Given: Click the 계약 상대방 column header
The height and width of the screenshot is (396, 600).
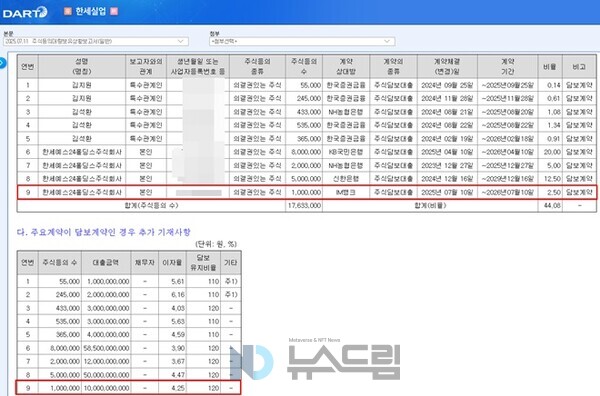Looking at the screenshot, I should pos(346,66).
